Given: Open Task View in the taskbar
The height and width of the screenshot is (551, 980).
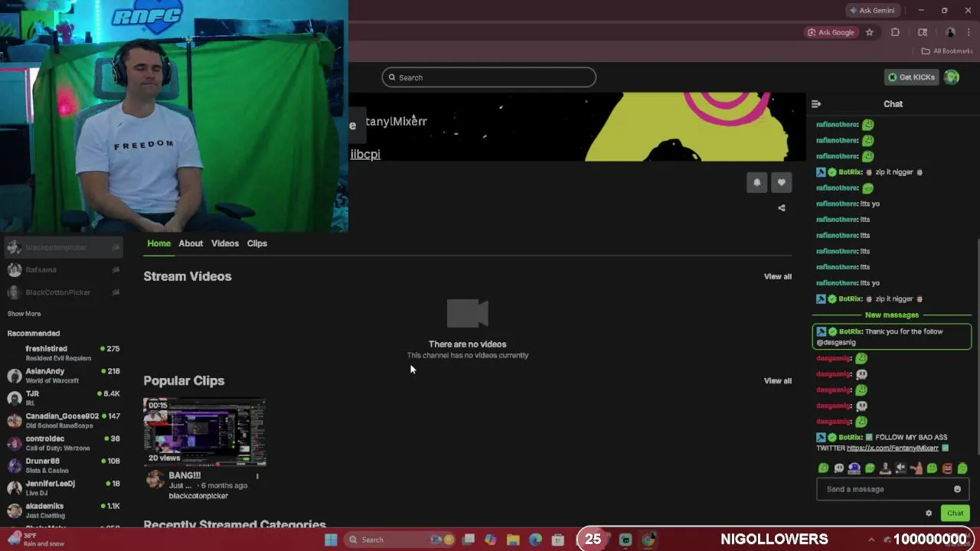Looking at the screenshot, I should point(469,540).
